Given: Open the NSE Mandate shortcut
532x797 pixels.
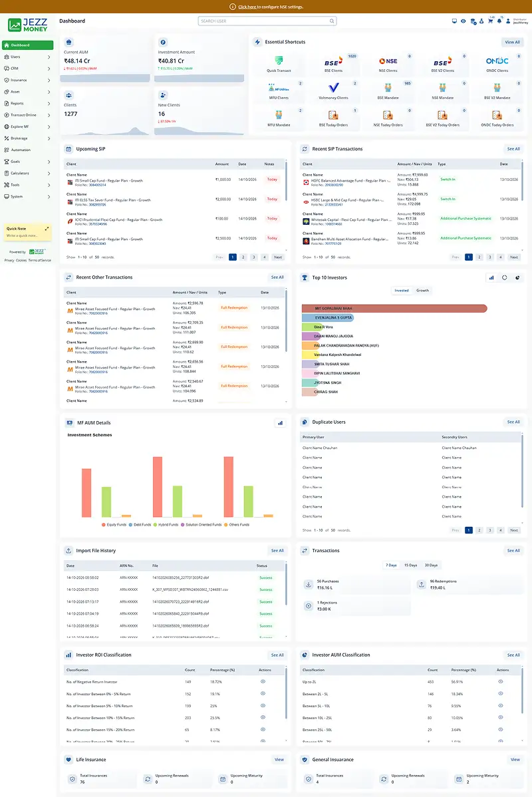Looking at the screenshot, I should point(443,91).
